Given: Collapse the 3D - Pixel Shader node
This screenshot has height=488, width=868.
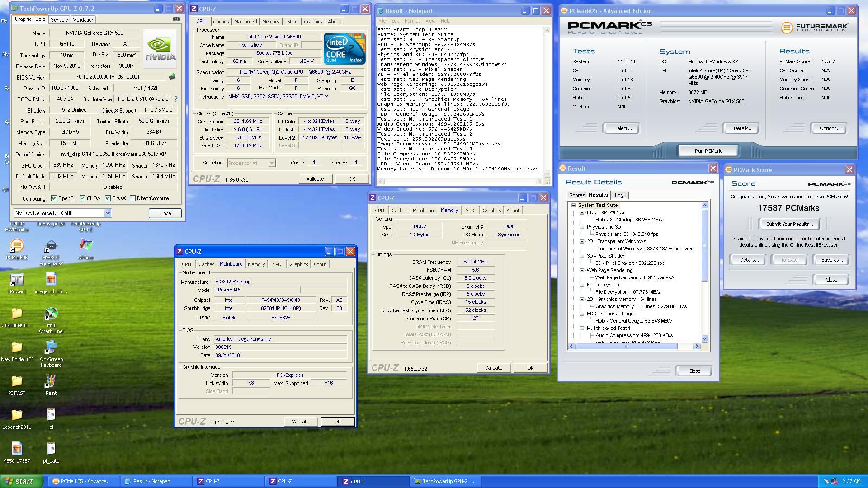Looking at the screenshot, I should click(582, 256).
